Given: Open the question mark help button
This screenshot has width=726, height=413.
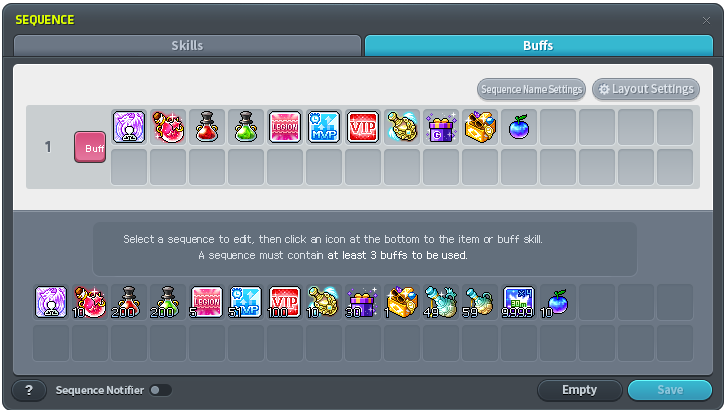Looking at the screenshot, I should coord(29,390).
